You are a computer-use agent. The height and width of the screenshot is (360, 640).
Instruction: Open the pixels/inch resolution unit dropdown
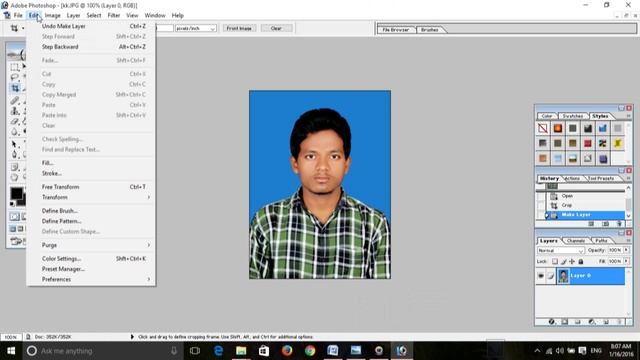[x=196, y=28]
